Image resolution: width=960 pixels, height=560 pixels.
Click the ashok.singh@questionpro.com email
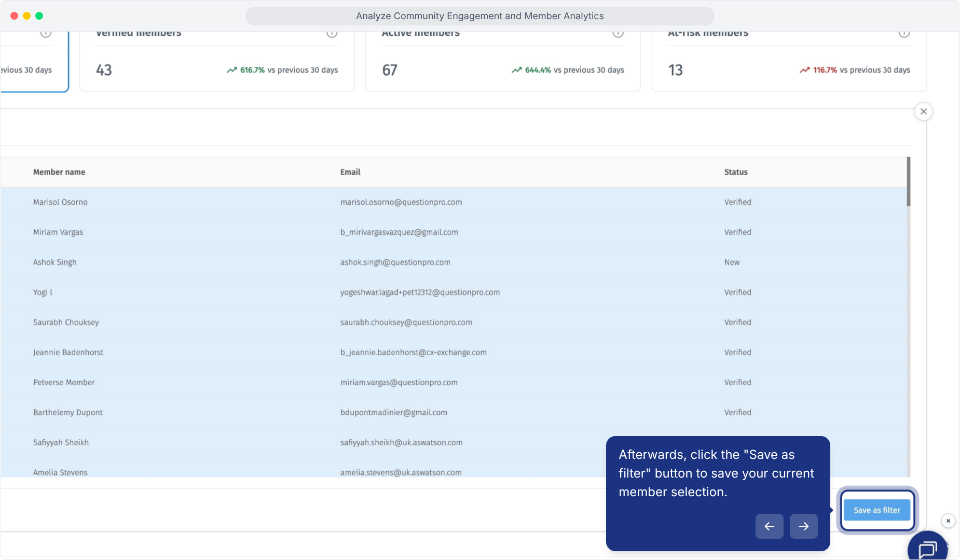coord(395,262)
